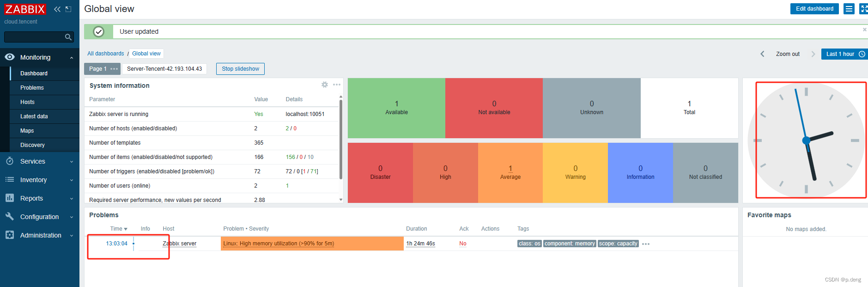Click the Unknown hosts grey tile
This screenshot has height=287, width=868.
coord(592,108)
